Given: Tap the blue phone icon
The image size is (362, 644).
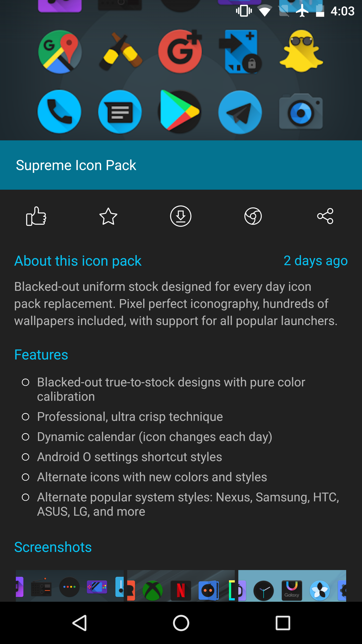Looking at the screenshot, I should pos(59,111).
